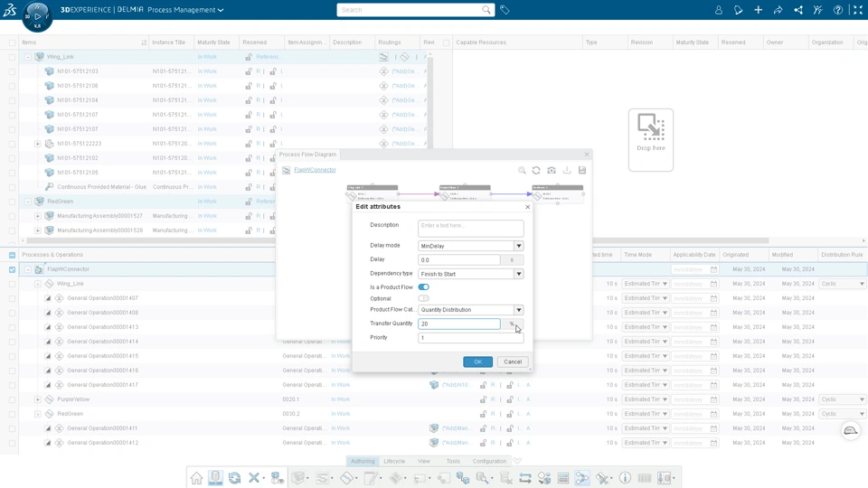Click the percent unit button for Transfer Quantity
Image resolution: width=868 pixels, height=488 pixels.
pos(512,324)
